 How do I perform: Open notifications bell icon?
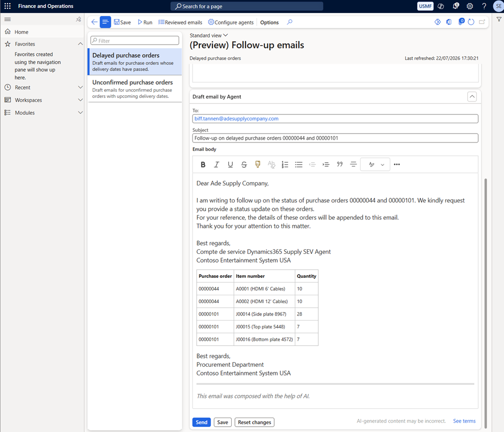455,6
